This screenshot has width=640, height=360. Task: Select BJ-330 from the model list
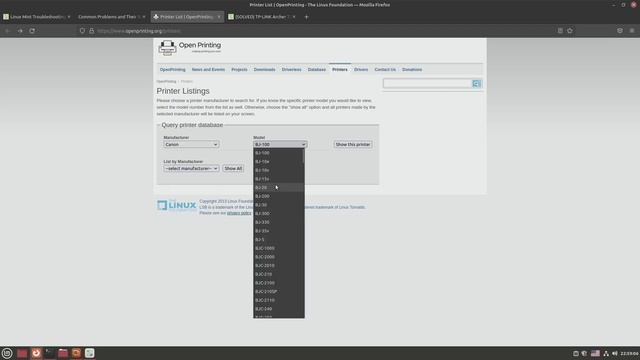click(278, 222)
